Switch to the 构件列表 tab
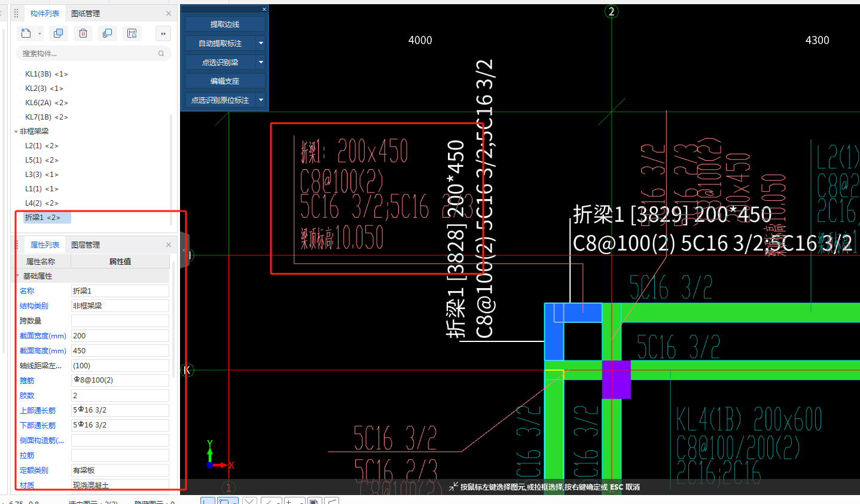Image resolution: width=860 pixels, height=504 pixels. (45, 13)
